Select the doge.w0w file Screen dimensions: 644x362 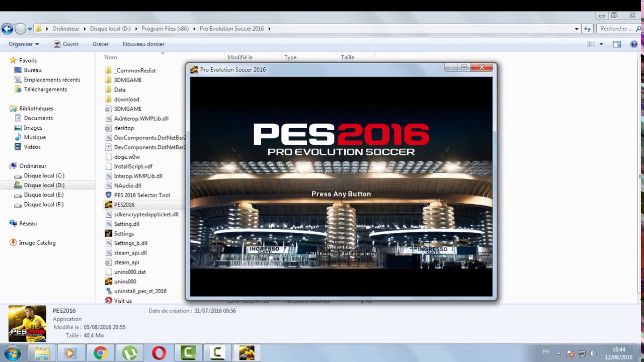coord(127,157)
